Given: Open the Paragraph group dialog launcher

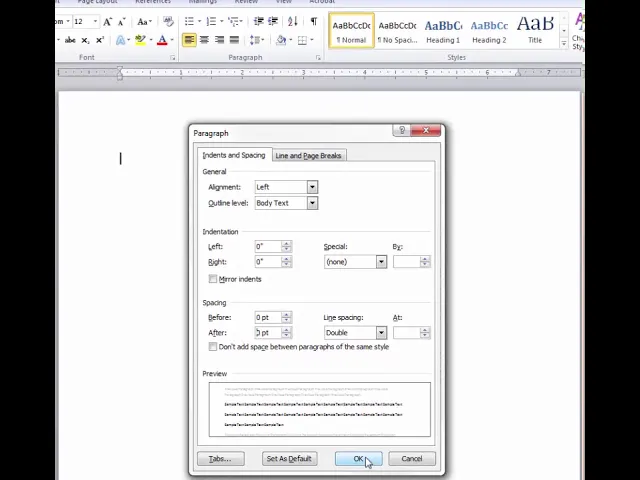Looking at the screenshot, I should (318, 58).
